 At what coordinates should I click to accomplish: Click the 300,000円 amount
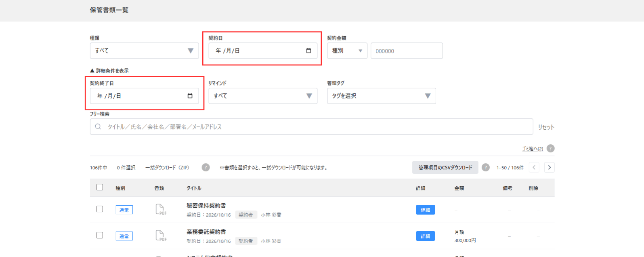[x=465, y=240]
